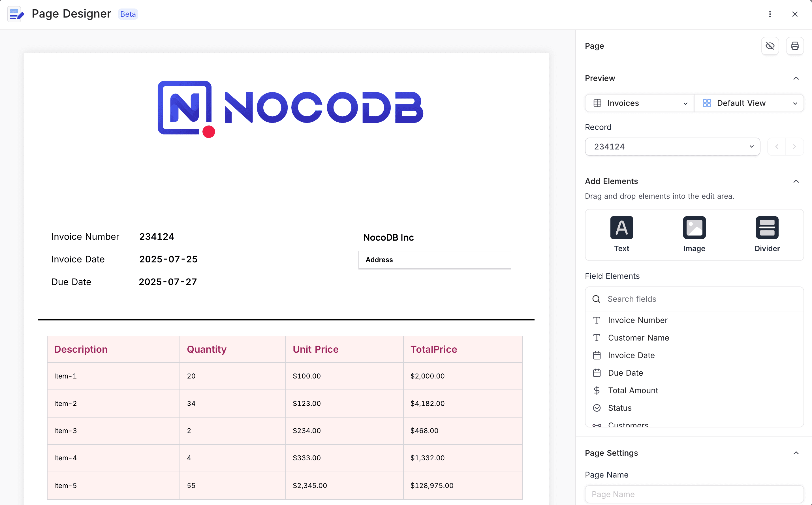This screenshot has height=505, width=812.
Task: Click the Text element icon
Action: [x=621, y=228]
